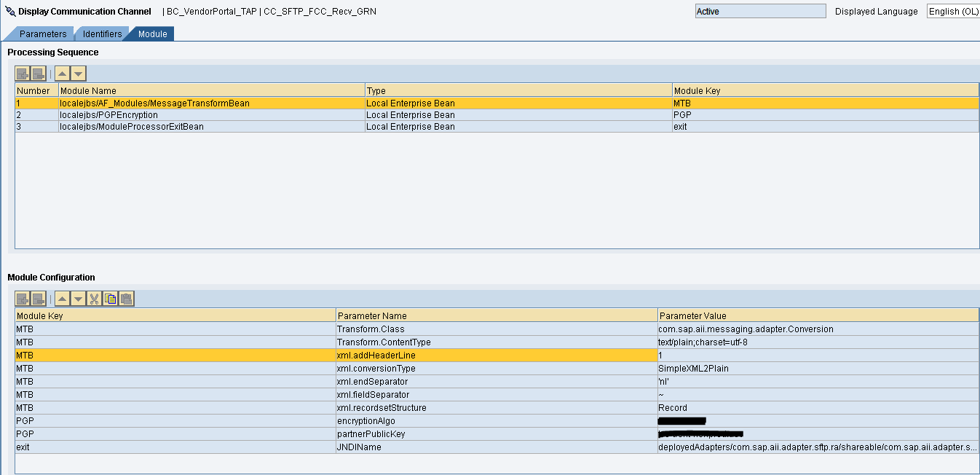Image resolution: width=980 pixels, height=475 pixels.
Task: Click delete row icon in Processing Sequence toolbar
Action: 39,74
